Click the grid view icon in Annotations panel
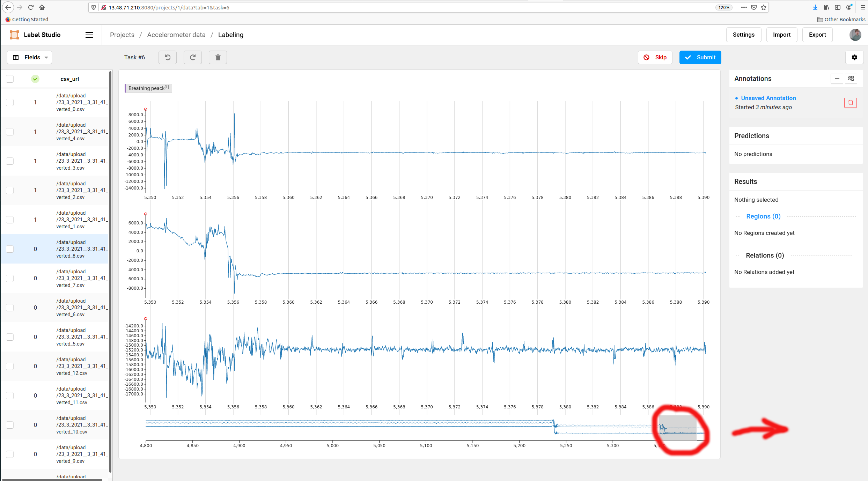The width and height of the screenshot is (868, 481). pos(851,79)
